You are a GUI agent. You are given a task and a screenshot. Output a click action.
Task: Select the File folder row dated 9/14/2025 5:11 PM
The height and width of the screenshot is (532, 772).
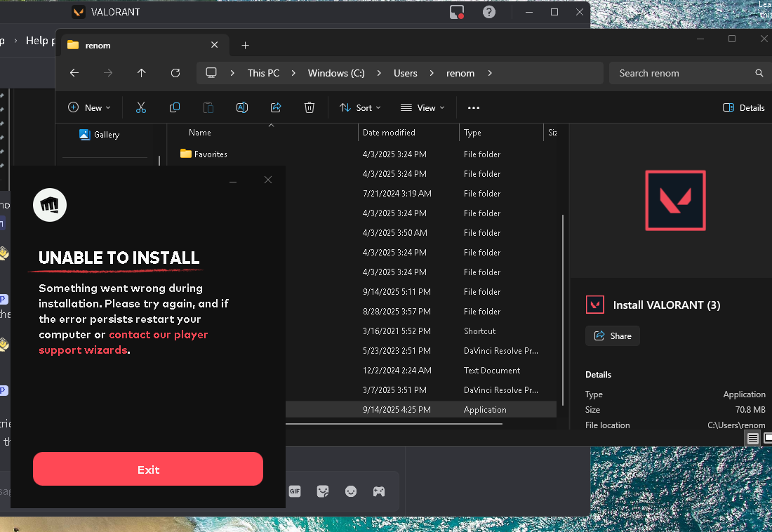[x=421, y=291]
